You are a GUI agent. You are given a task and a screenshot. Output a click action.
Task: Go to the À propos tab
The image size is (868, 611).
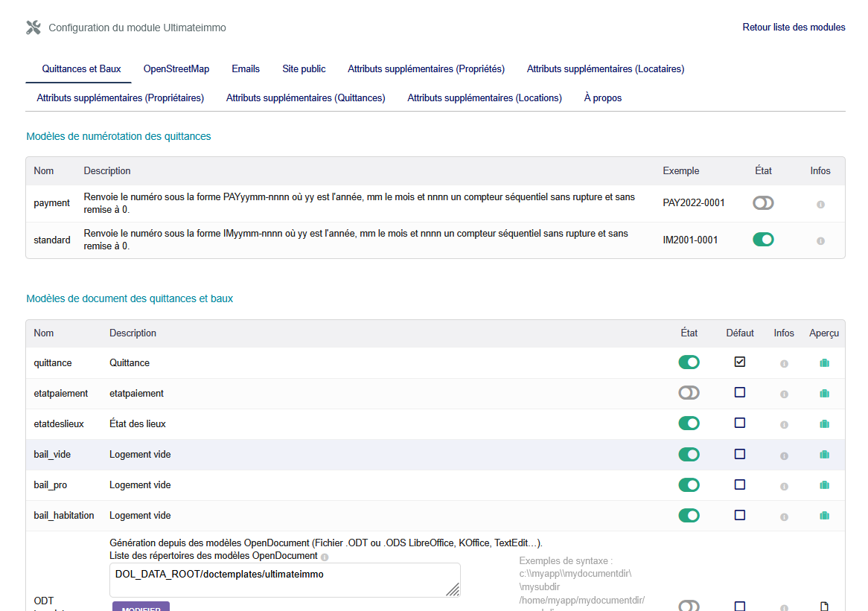pos(602,98)
